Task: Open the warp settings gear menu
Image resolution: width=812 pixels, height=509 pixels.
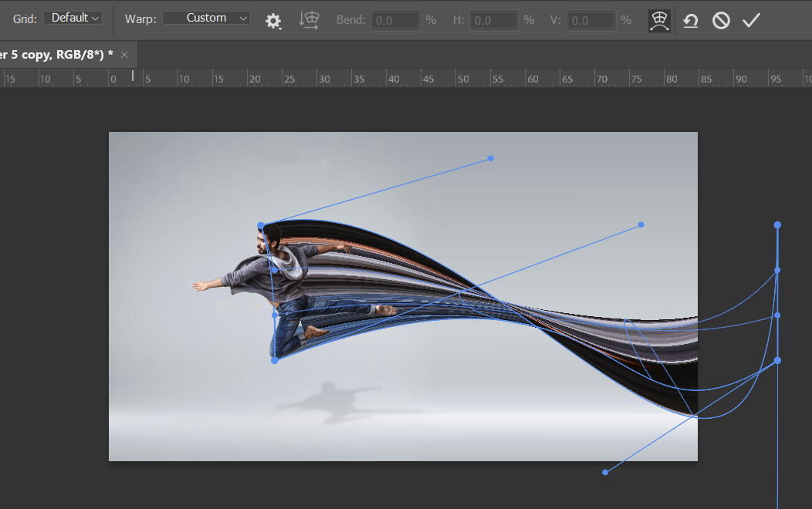Action: click(x=273, y=21)
